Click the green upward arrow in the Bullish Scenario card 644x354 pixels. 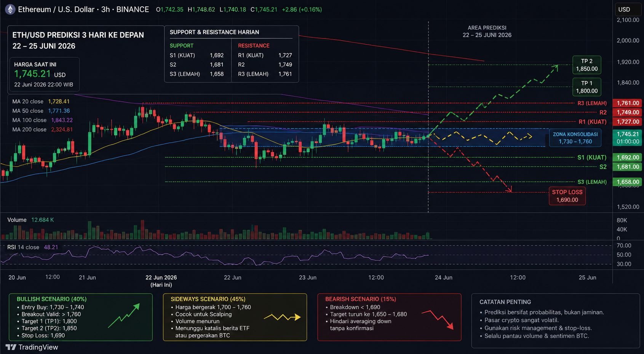pos(124,316)
